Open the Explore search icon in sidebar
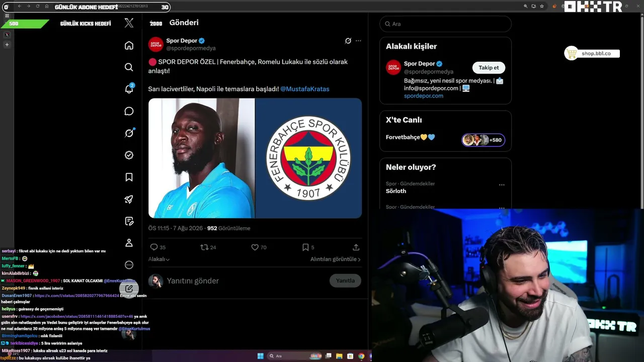The image size is (644, 362). 129,67
